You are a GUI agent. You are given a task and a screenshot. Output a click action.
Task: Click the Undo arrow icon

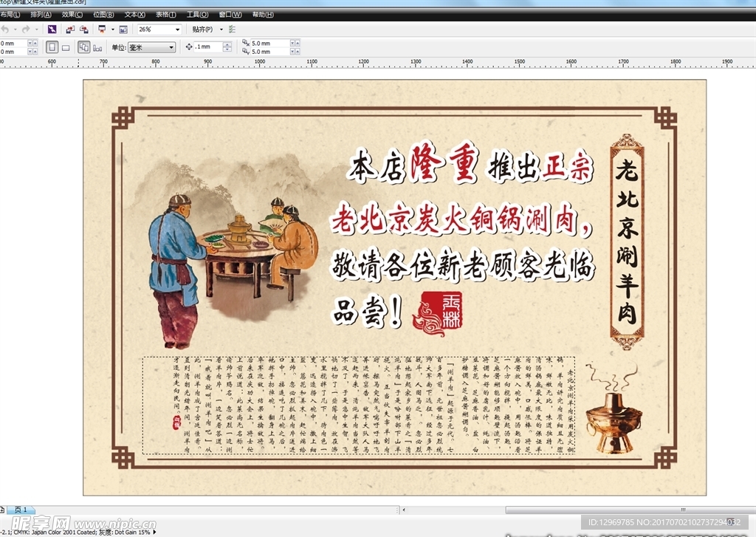[5, 30]
